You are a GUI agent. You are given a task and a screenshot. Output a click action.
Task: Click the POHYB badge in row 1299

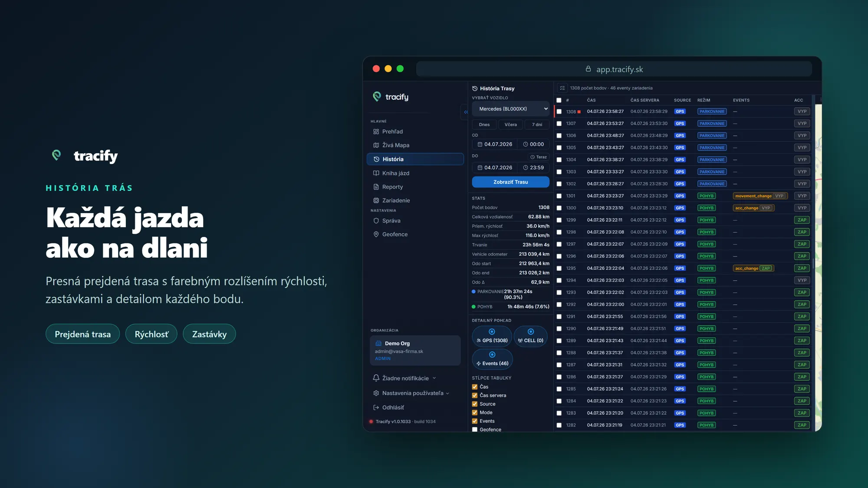click(707, 220)
